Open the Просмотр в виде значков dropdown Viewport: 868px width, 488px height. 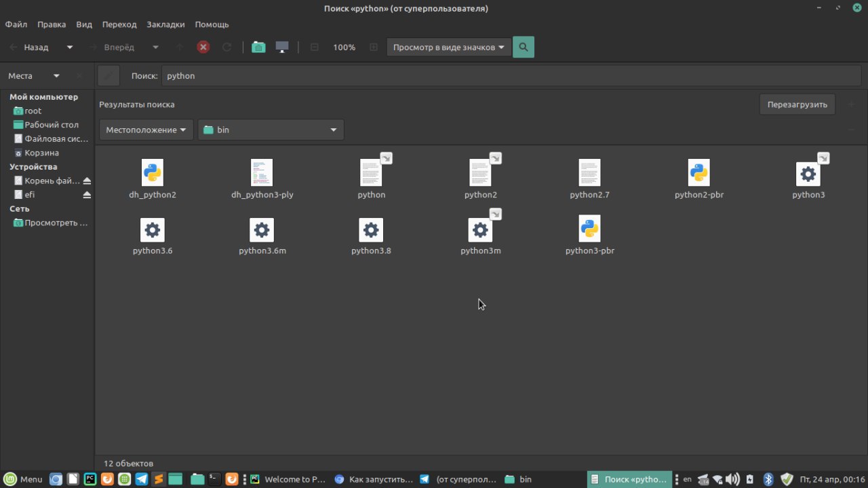coord(449,48)
